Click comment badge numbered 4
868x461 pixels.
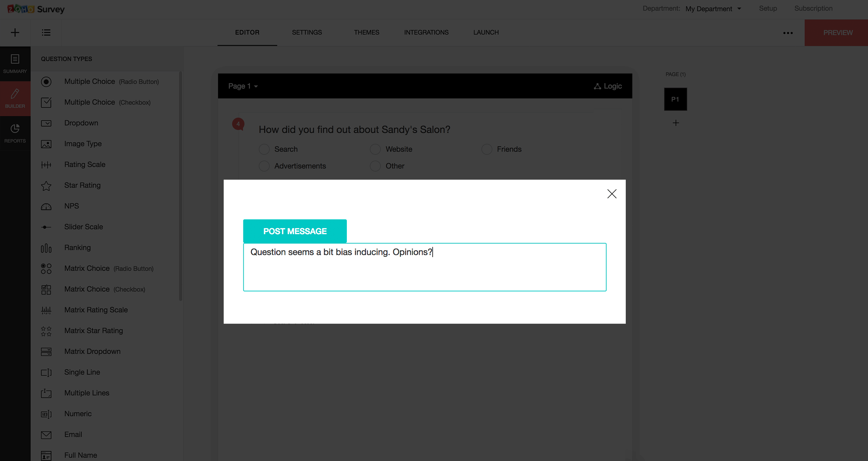[238, 124]
